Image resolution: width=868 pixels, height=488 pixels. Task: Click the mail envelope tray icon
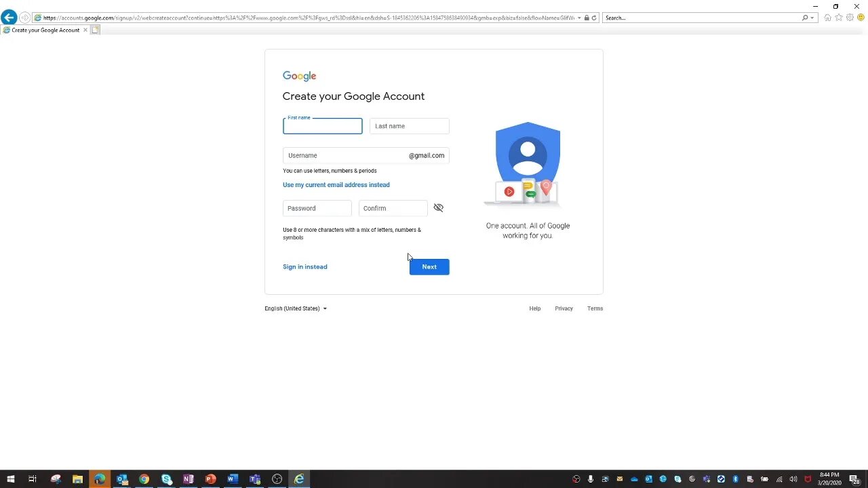tap(619, 479)
